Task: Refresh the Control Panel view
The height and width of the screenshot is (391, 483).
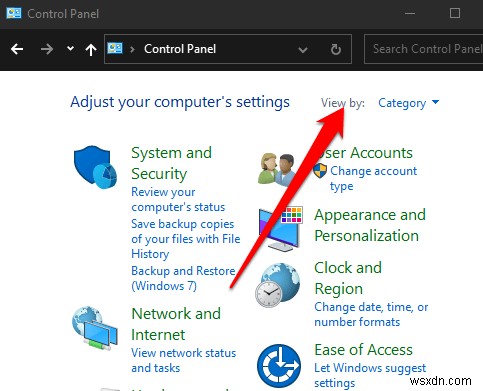Action: coord(336,49)
